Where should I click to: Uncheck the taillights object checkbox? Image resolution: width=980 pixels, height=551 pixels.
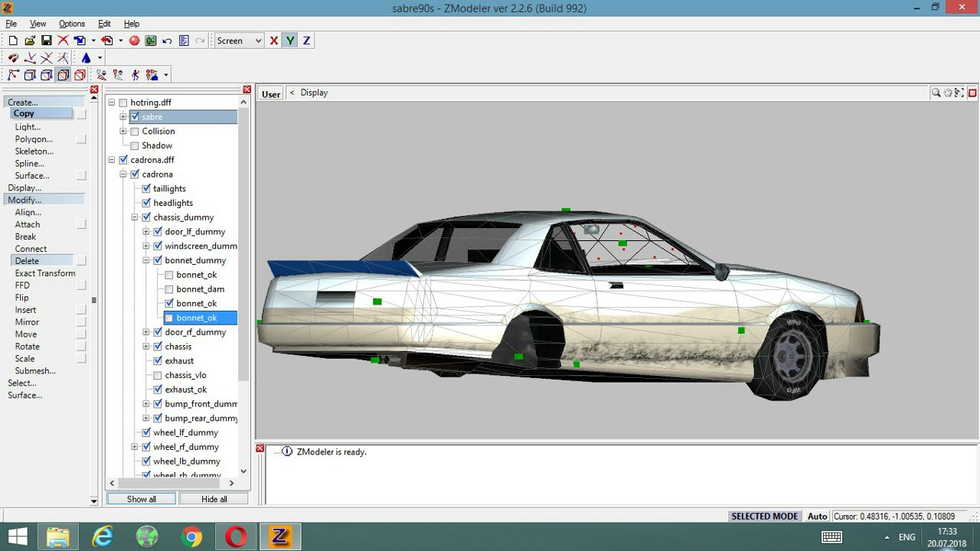[x=146, y=188]
